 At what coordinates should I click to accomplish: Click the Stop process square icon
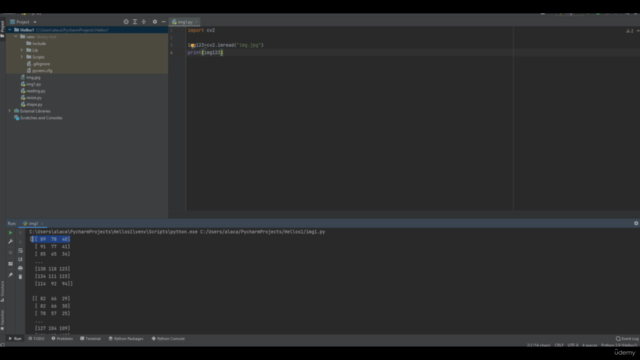[x=11, y=252]
